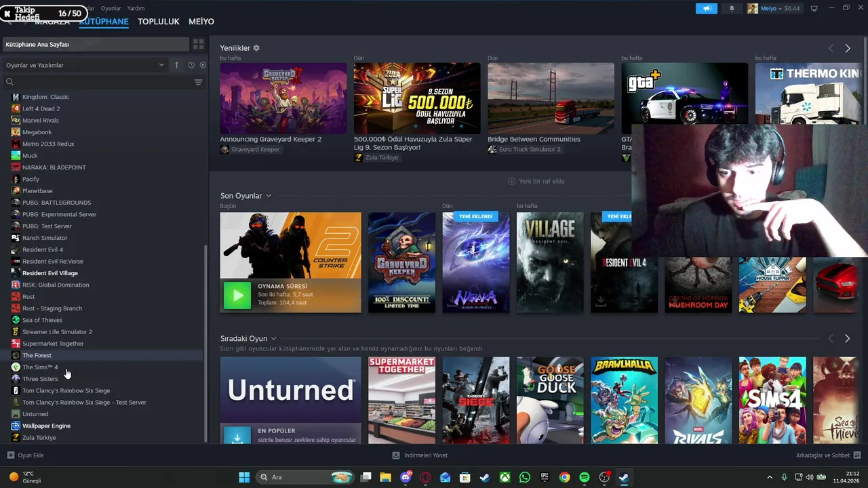Image resolution: width=868 pixels, height=488 pixels.
Task: Click the Oyun Ekle plus icon
Action: point(10,455)
